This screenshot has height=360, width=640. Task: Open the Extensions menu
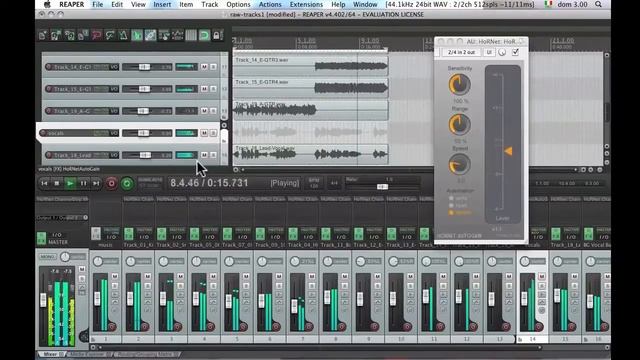[306, 4]
